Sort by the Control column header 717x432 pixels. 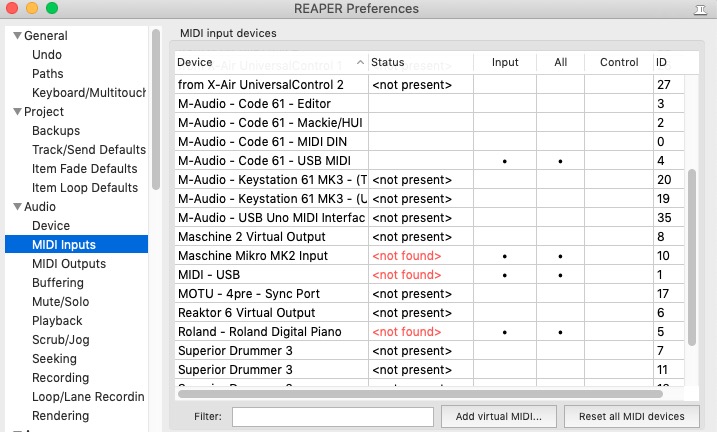(x=619, y=63)
